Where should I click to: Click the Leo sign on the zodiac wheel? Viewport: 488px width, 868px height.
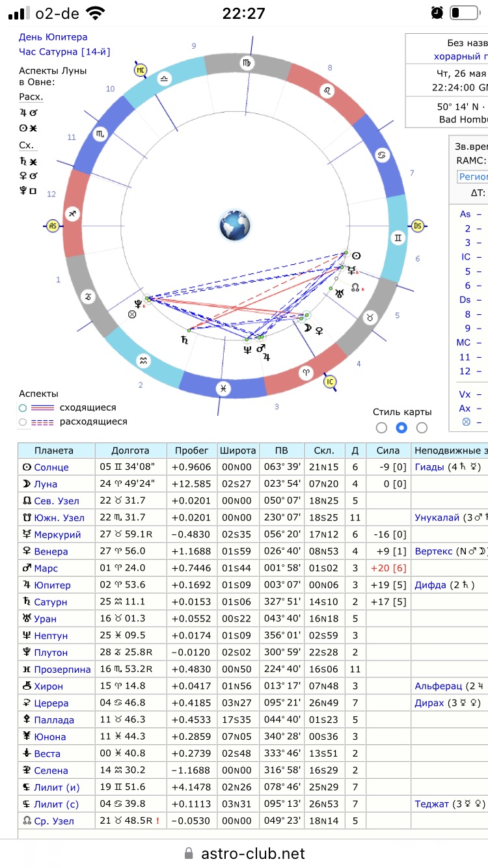pos(328,91)
